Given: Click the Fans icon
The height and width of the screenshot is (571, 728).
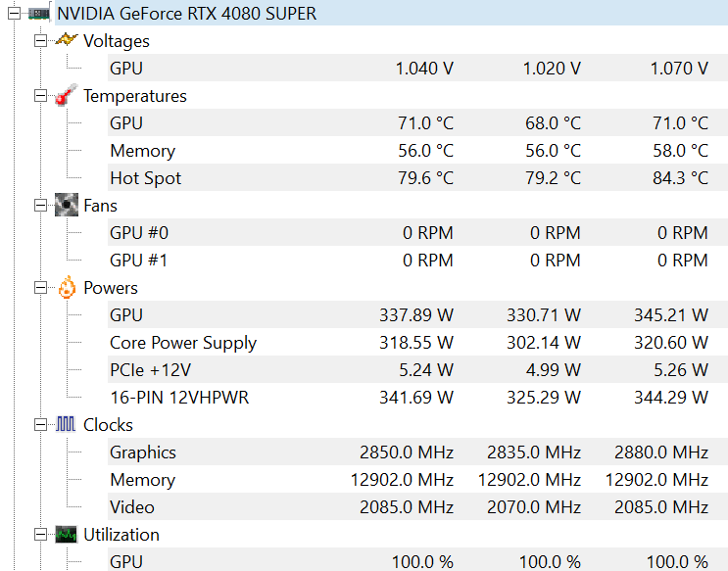Looking at the screenshot, I should point(66,205).
